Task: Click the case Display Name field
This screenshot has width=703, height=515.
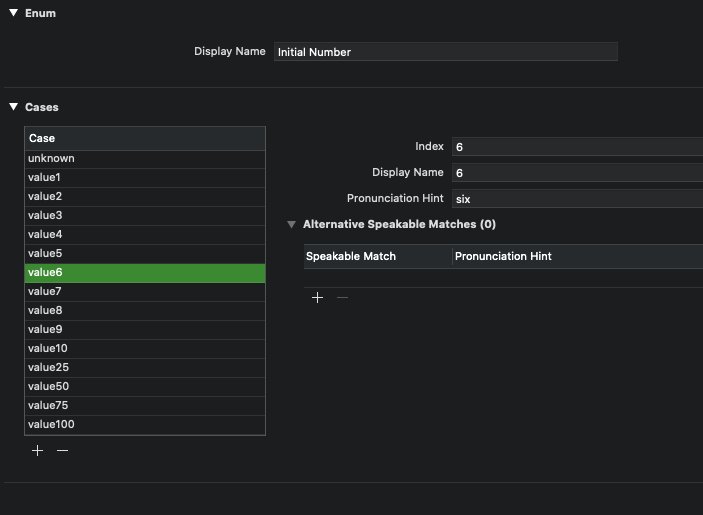Action: [576, 173]
